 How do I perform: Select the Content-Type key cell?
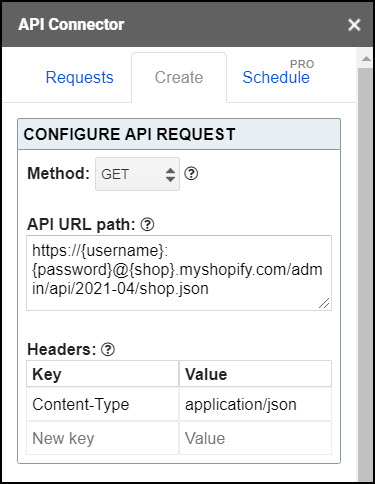coord(103,404)
